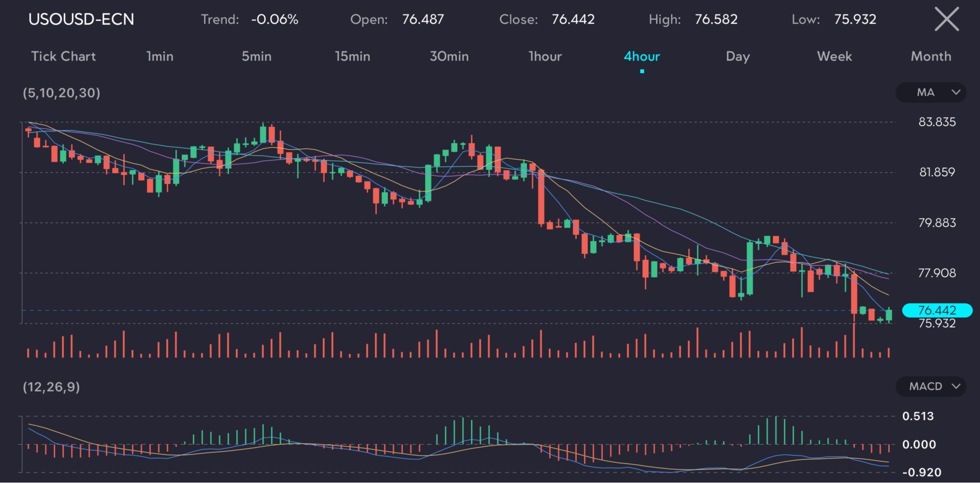
Task: Click the 83.835 price axis label
Action: pos(937,122)
